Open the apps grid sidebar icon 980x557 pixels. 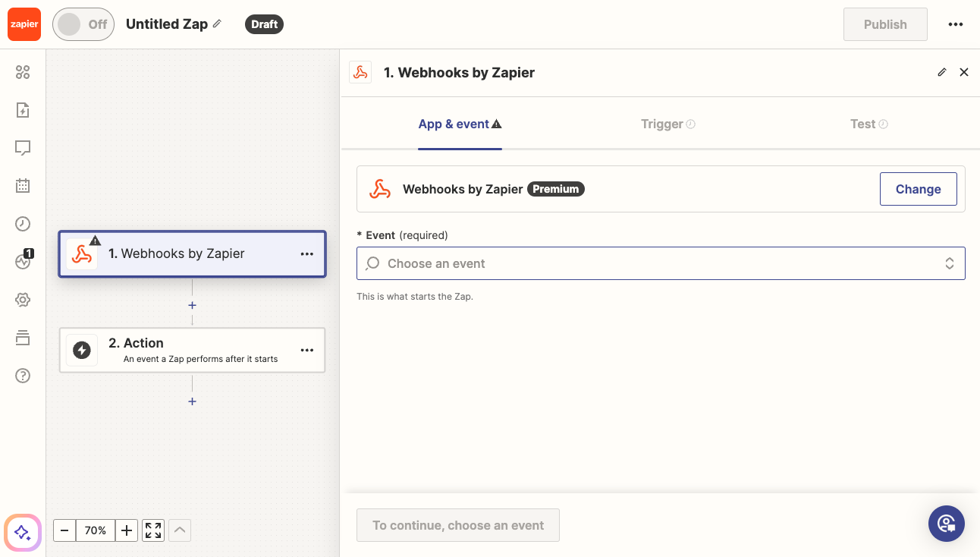click(x=23, y=72)
